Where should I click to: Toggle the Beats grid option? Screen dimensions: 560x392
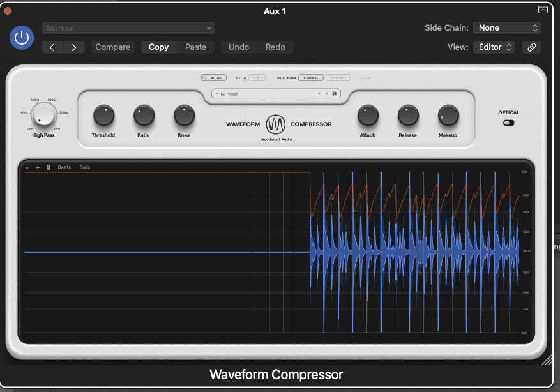tap(64, 167)
